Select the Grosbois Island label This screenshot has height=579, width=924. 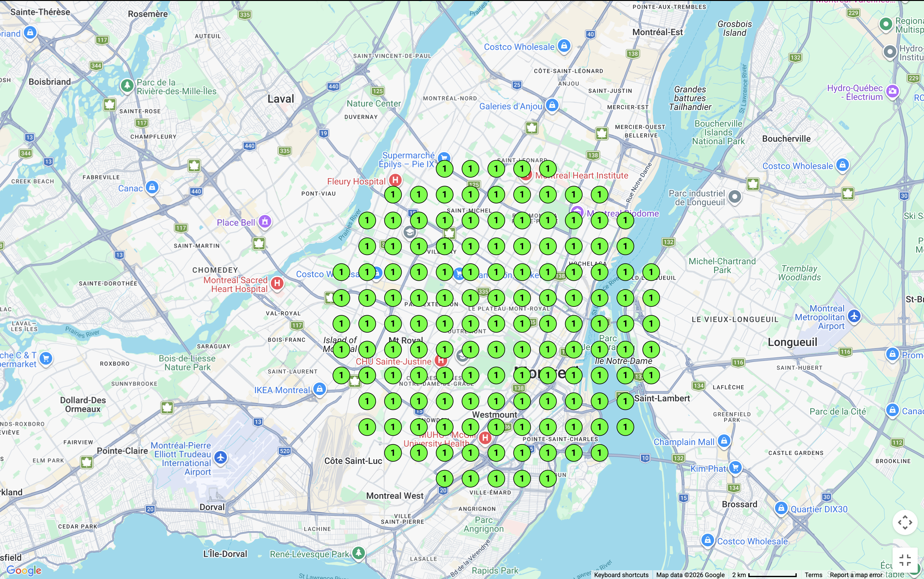734,28
